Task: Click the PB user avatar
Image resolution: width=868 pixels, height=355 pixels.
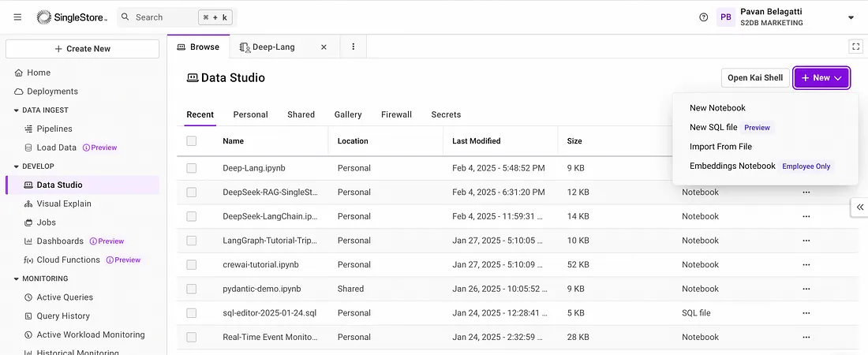Action: coord(726,17)
